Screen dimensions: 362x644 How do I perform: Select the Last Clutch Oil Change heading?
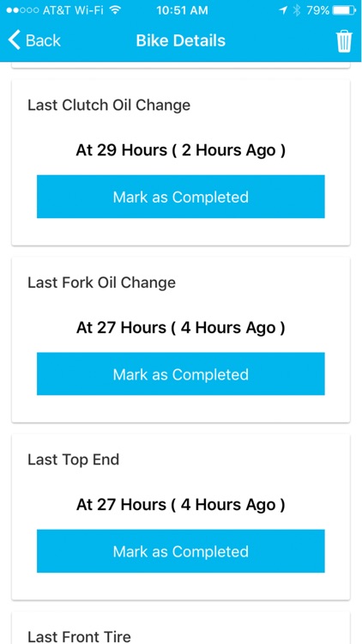pos(109,105)
